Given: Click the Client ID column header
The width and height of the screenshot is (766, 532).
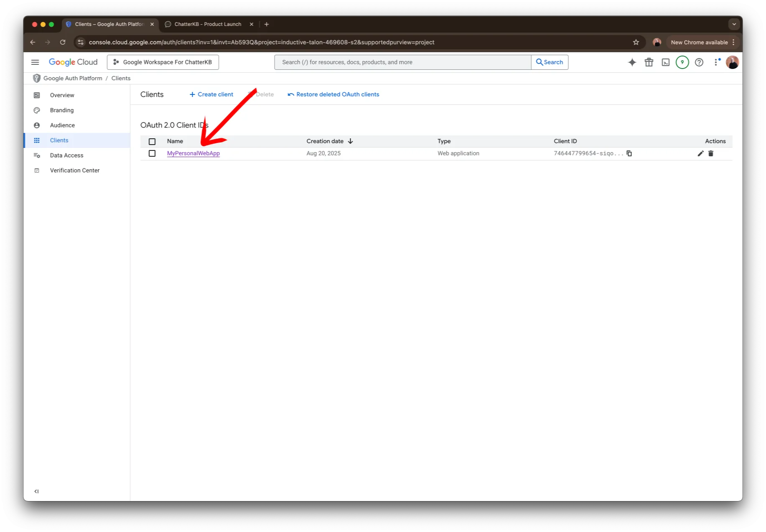Looking at the screenshot, I should coord(565,141).
